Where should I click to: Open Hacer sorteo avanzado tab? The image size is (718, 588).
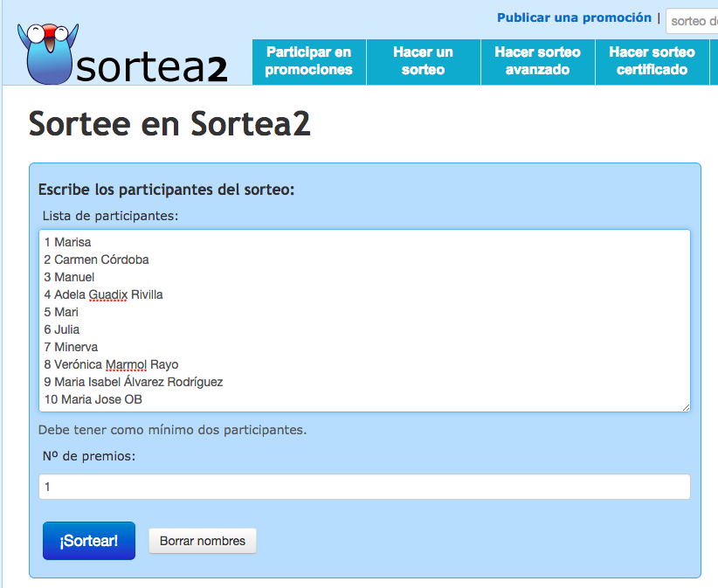point(538,62)
